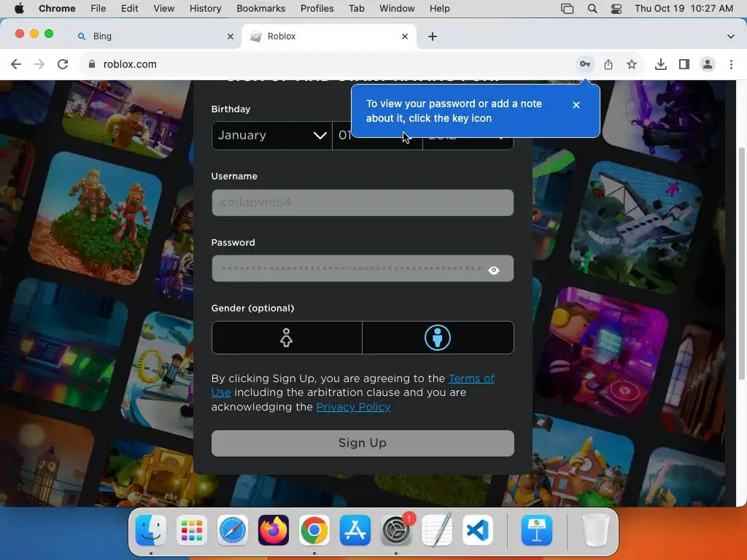The height and width of the screenshot is (560, 747).
Task: Open the Trash in the dock
Action: 595,530
